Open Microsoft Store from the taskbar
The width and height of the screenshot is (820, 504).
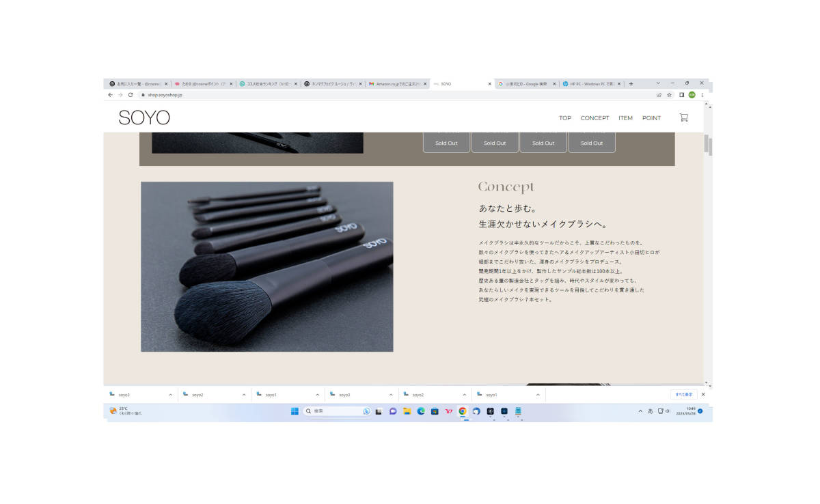tap(435, 411)
